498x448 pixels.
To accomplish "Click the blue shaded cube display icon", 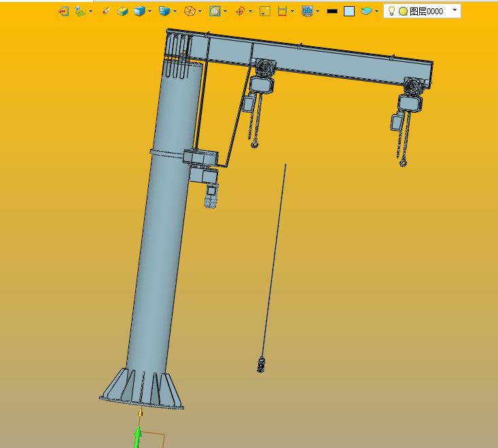I will point(139,12).
